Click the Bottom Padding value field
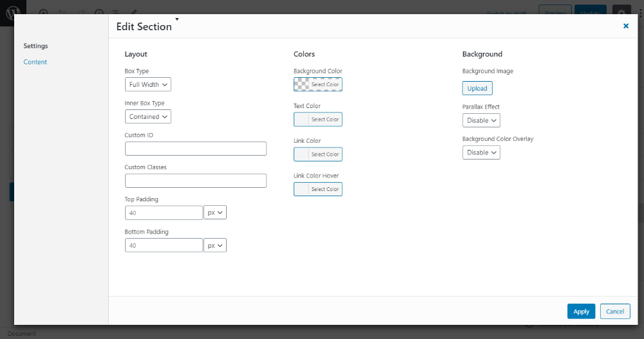Screen dimensions: 644x339 pyautogui.click(x=164, y=246)
